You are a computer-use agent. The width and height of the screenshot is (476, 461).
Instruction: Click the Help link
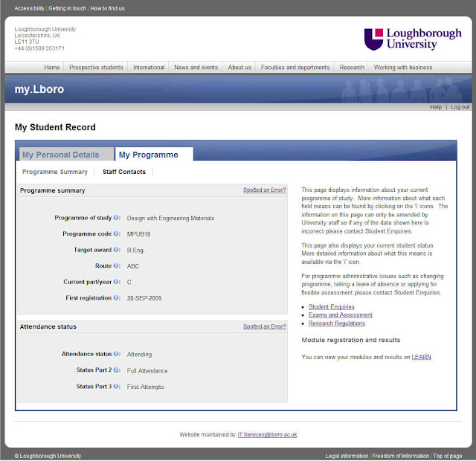pyautogui.click(x=436, y=107)
